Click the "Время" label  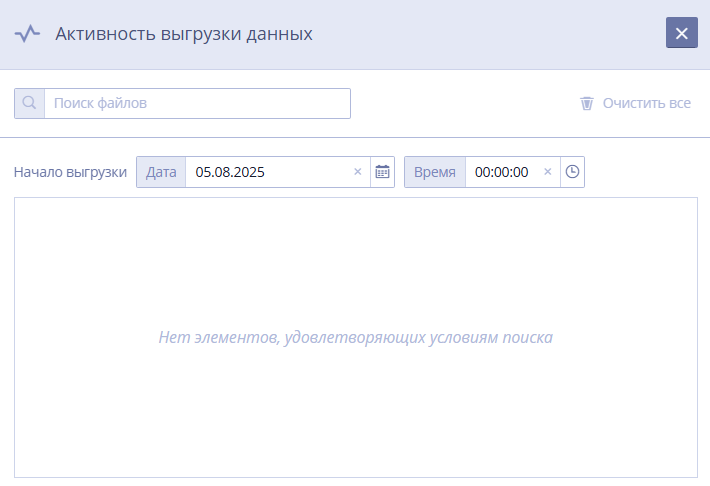(435, 172)
